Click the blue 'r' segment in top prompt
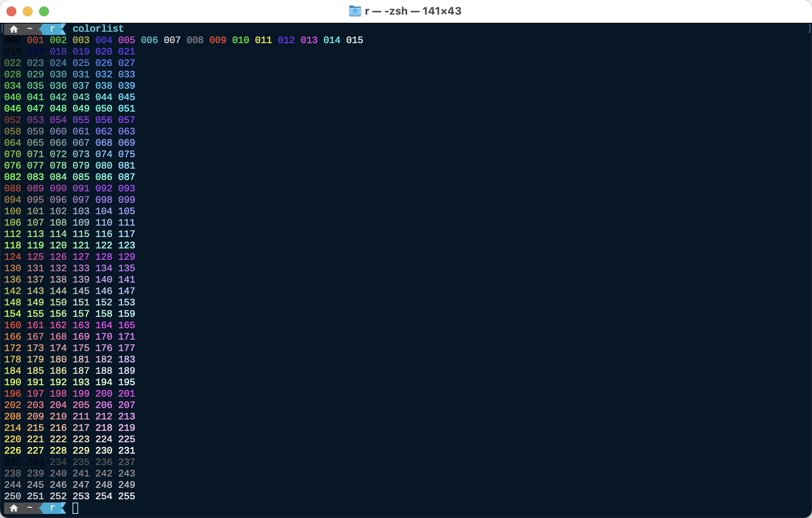The height and width of the screenshot is (518, 812). tap(53, 29)
